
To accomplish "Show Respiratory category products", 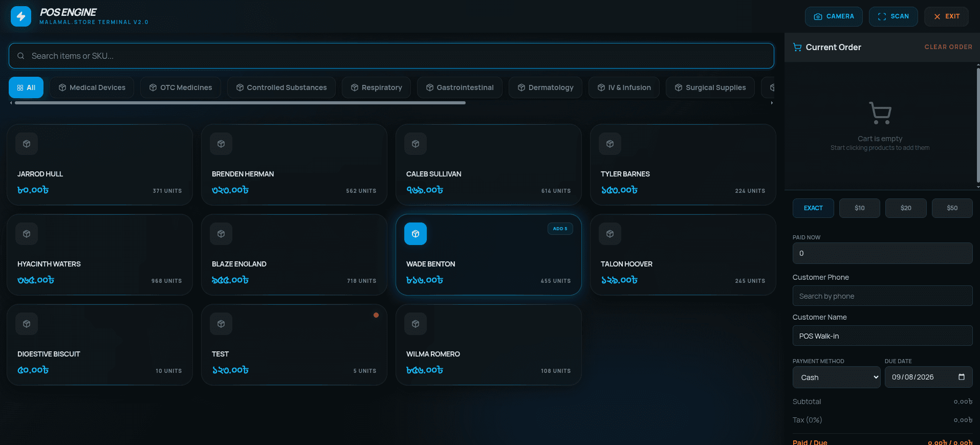I will (376, 87).
